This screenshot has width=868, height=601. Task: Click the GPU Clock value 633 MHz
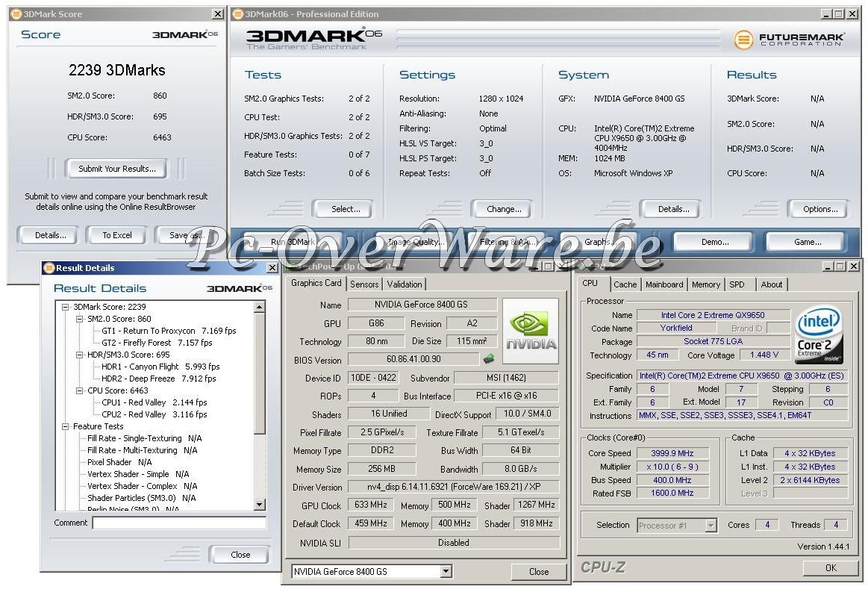pos(371,505)
